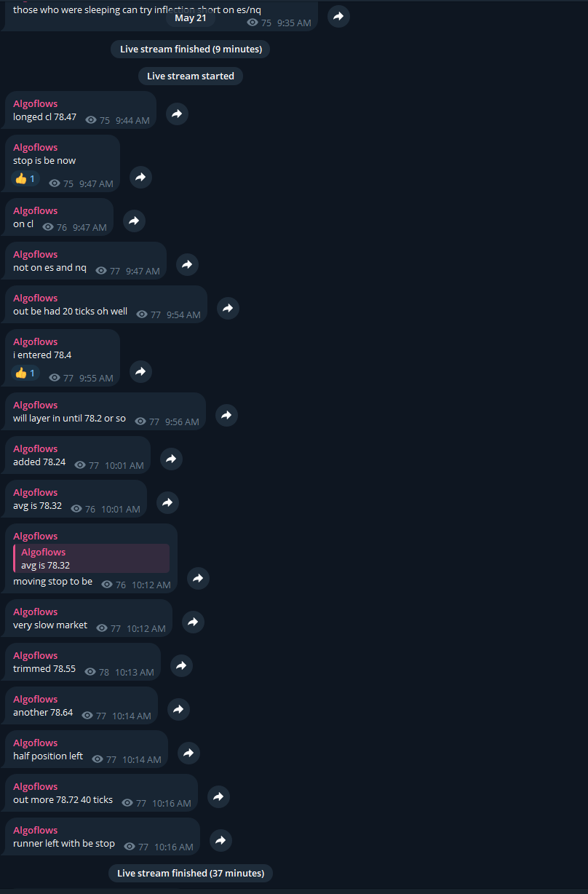The width and height of the screenshot is (588, 894).
Task: Click the May 21 date badge
Action: pos(191,17)
